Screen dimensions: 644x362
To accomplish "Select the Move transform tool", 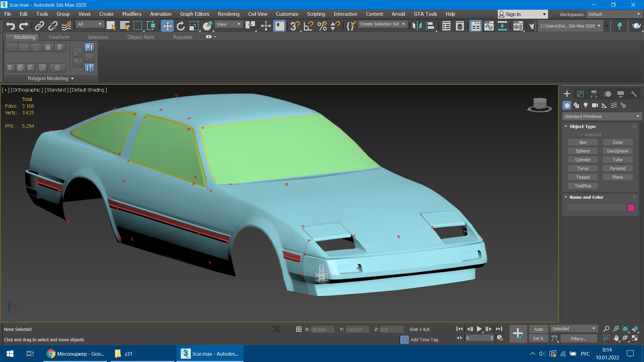I will pos(167,26).
